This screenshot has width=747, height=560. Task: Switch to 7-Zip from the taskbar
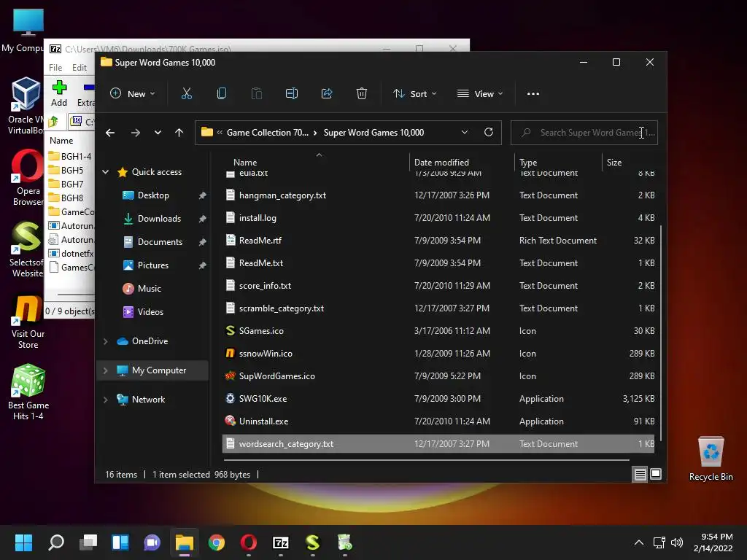[281, 542]
